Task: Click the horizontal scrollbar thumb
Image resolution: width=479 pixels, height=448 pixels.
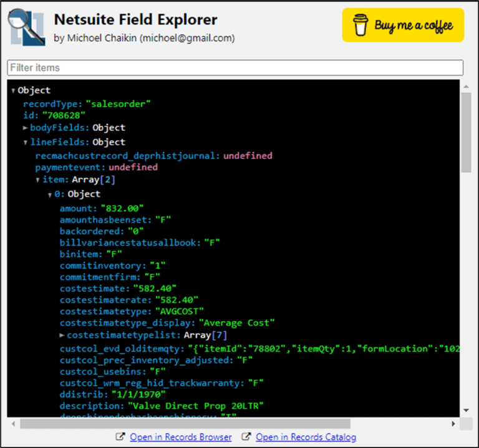Action: tap(185, 424)
